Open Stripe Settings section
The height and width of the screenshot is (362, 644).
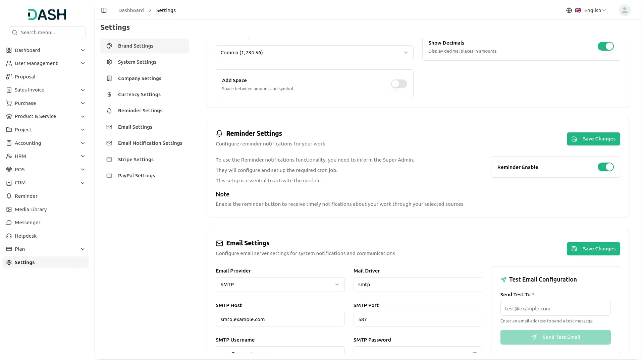(x=136, y=160)
